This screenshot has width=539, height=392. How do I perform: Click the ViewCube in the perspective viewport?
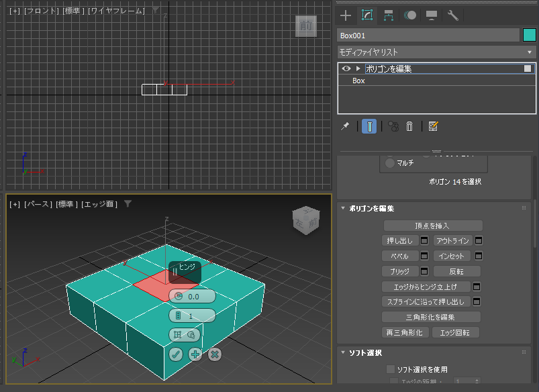306,221
